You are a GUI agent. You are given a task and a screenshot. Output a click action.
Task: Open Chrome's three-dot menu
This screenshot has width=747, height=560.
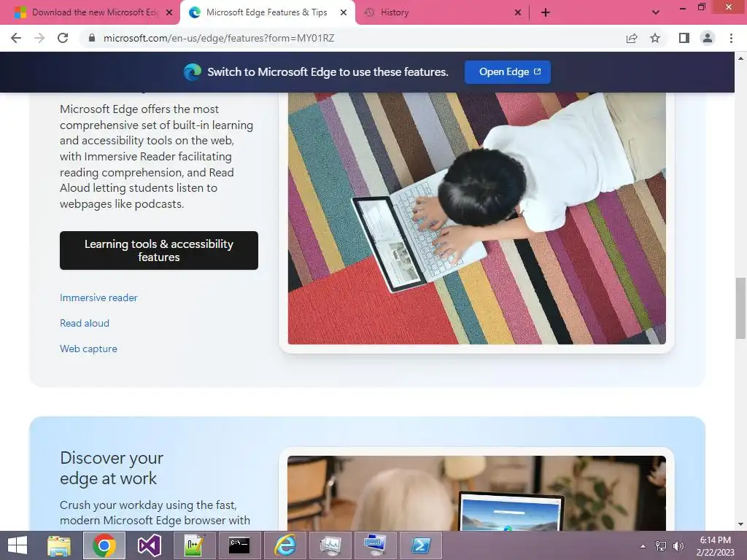731,38
